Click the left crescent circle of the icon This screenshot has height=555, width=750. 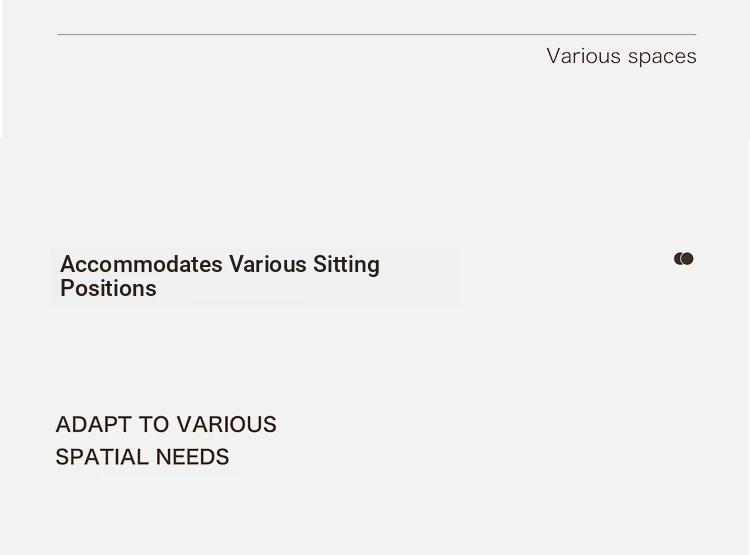(x=676, y=259)
